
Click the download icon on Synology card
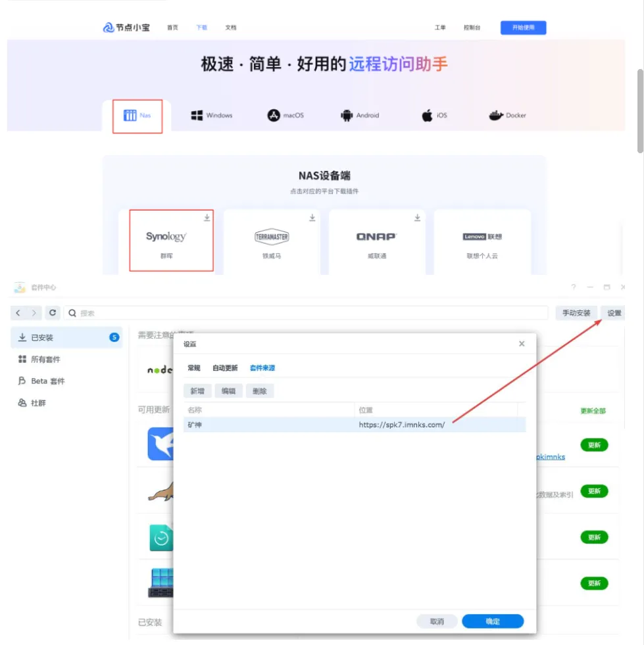[207, 218]
